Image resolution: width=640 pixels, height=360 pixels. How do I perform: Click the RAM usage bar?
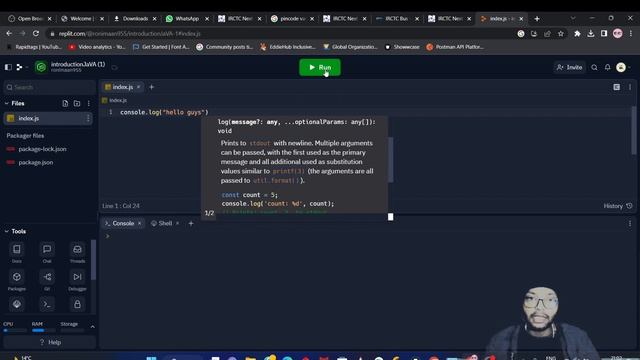tap(43, 330)
